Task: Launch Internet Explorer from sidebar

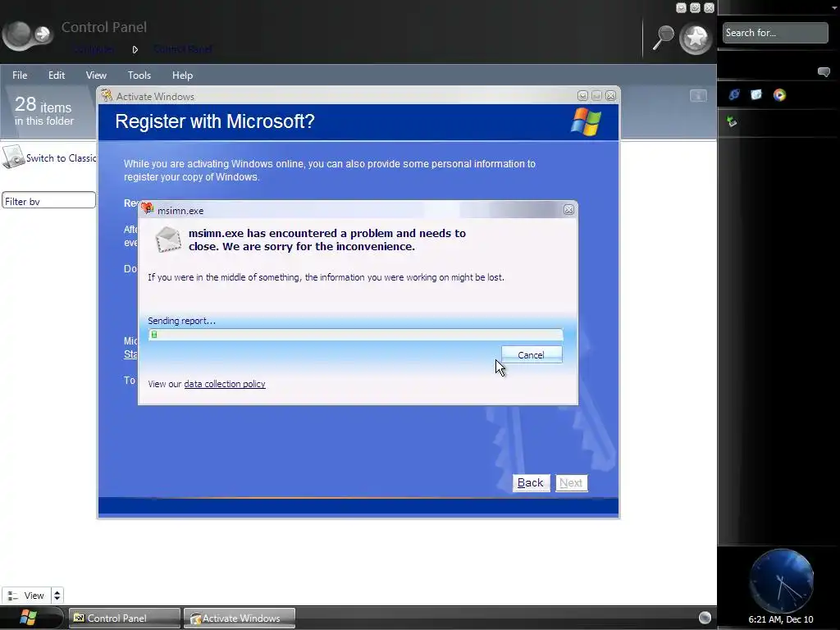Action: [x=734, y=95]
